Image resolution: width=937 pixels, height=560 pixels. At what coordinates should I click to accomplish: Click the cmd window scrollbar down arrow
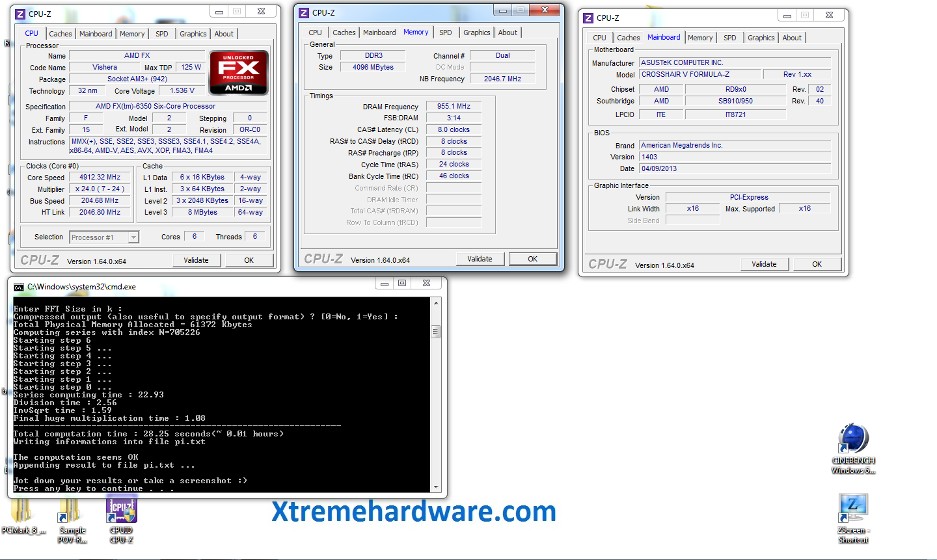pos(436,487)
